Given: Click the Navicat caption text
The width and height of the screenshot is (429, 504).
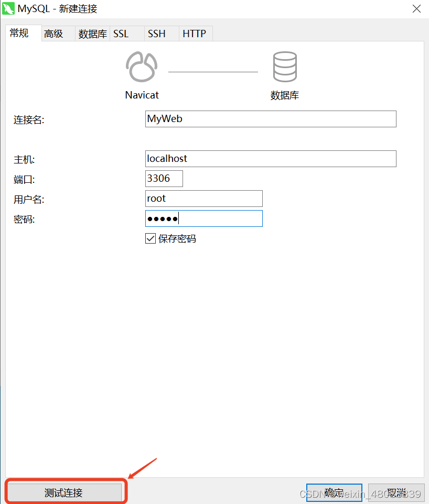Looking at the screenshot, I should point(142,95).
